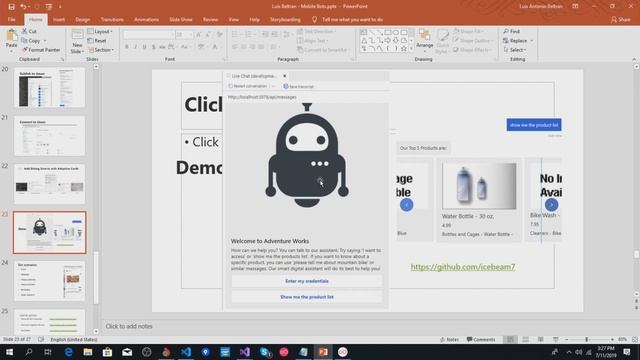
Task: Expand the shapes gallery More arrow
Action: tap(411, 49)
